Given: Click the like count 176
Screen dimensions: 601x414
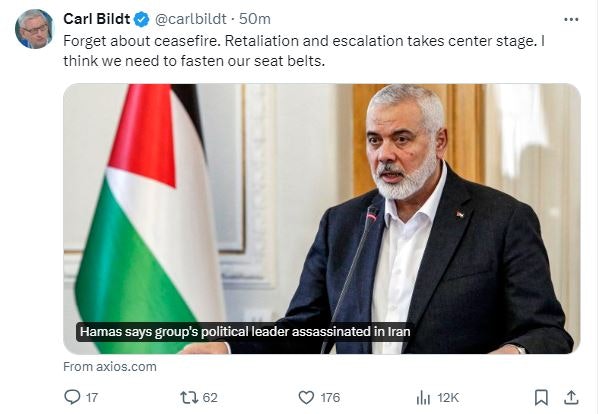Looking at the screenshot, I should click(x=331, y=397).
